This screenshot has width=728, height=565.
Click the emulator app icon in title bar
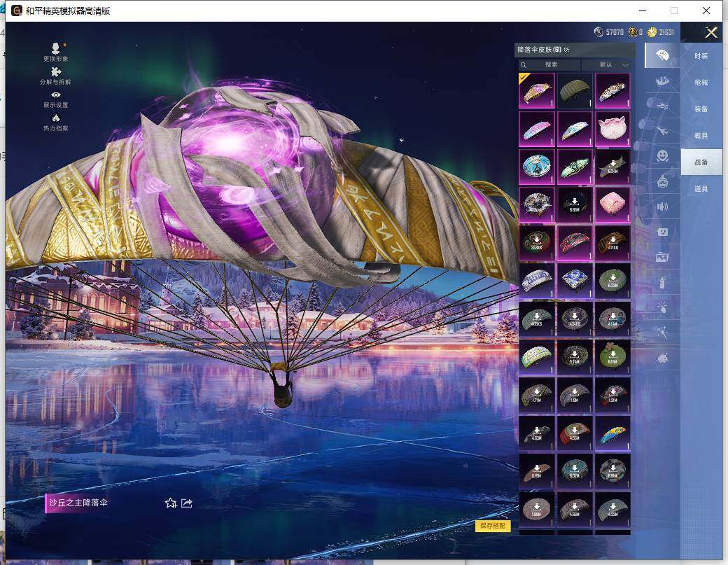coord(17,11)
